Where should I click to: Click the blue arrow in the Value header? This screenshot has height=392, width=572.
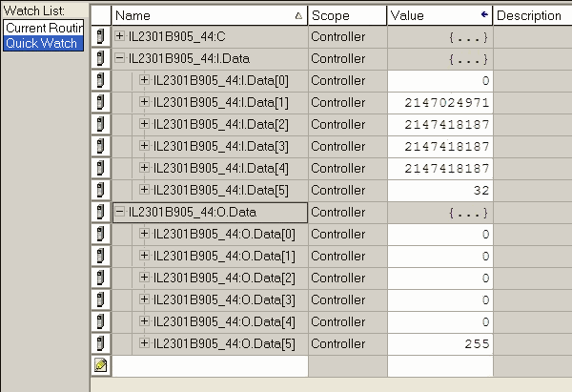click(484, 14)
